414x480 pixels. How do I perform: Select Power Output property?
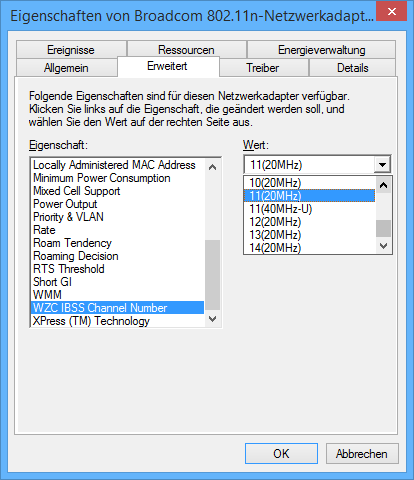pos(118,204)
